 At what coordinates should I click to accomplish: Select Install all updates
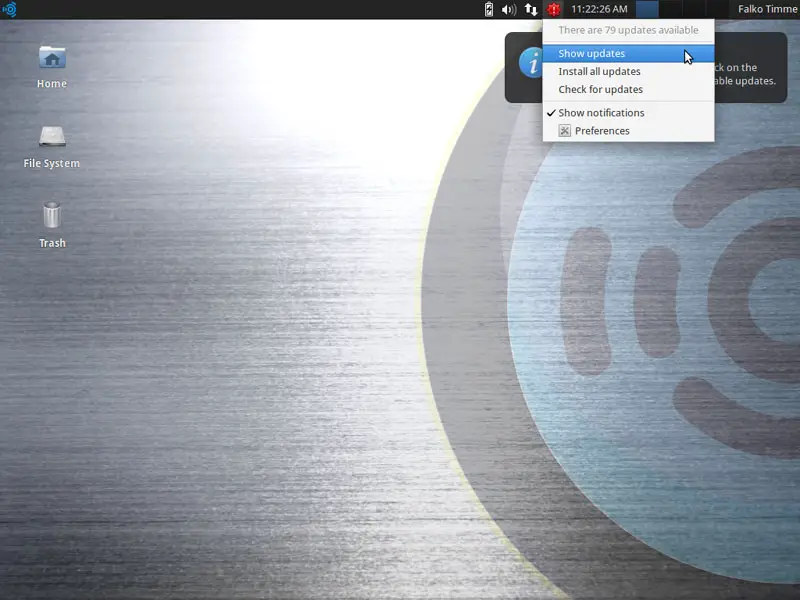629,71
